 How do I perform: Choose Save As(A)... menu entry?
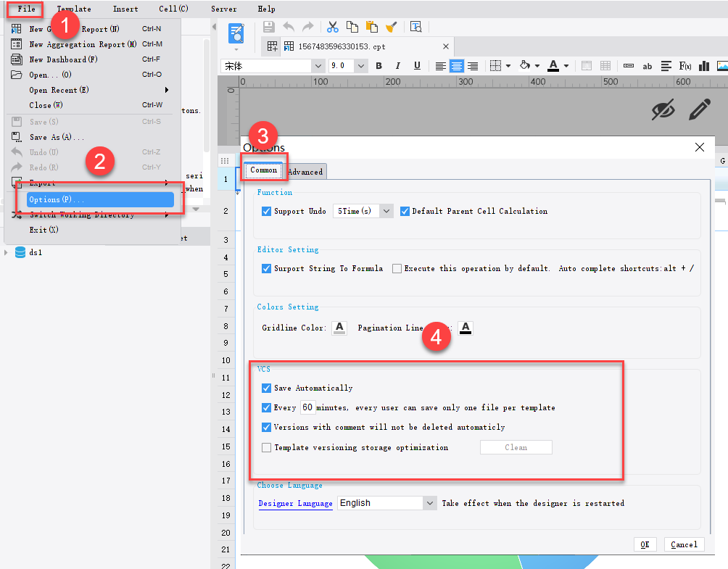[x=57, y=138]
